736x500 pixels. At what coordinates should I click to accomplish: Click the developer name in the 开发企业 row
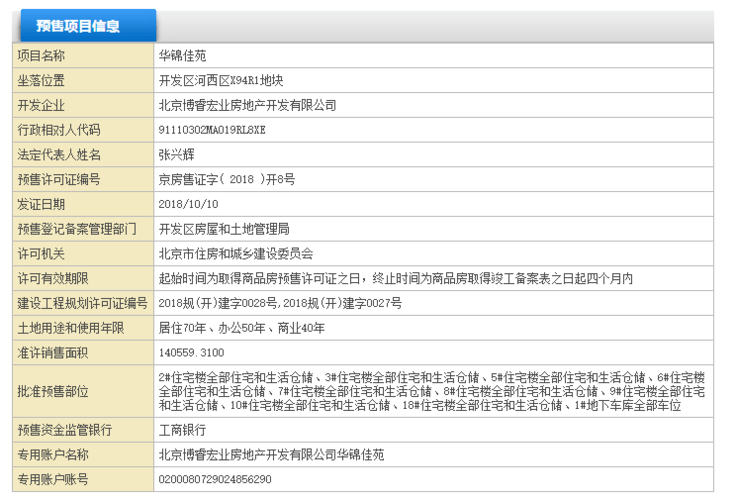tap(247, 105)
